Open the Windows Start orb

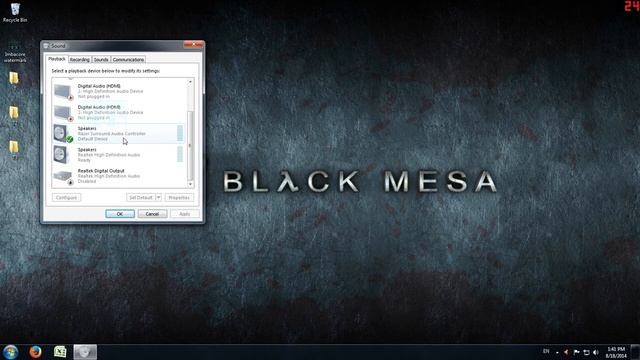[11, 352]
